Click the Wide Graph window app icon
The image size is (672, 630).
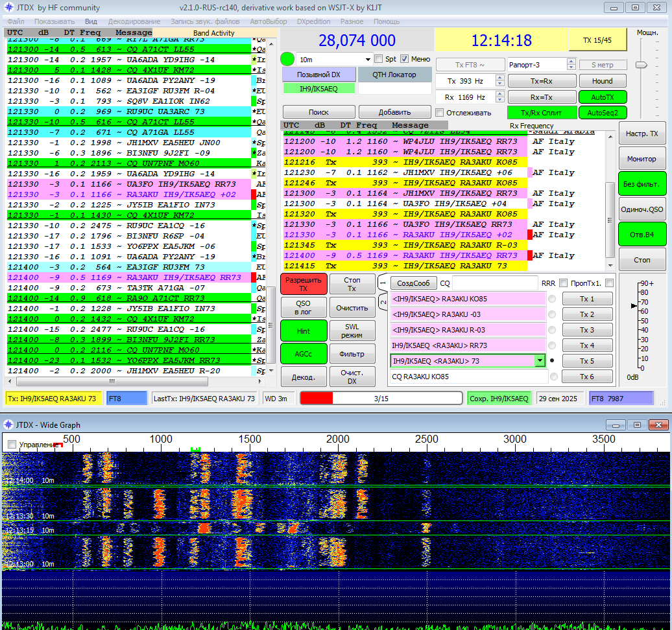(x=8, y=425)
